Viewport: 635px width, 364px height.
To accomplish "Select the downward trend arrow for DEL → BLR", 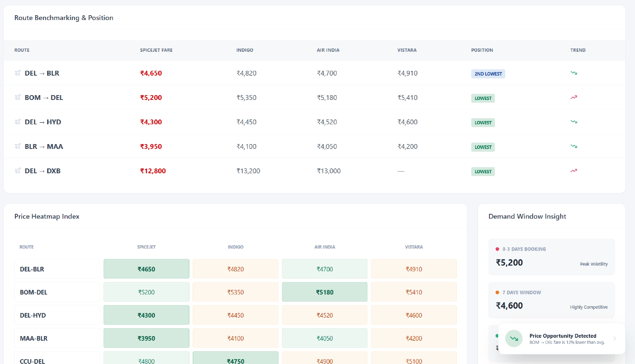I will click(x=574, y=73).
